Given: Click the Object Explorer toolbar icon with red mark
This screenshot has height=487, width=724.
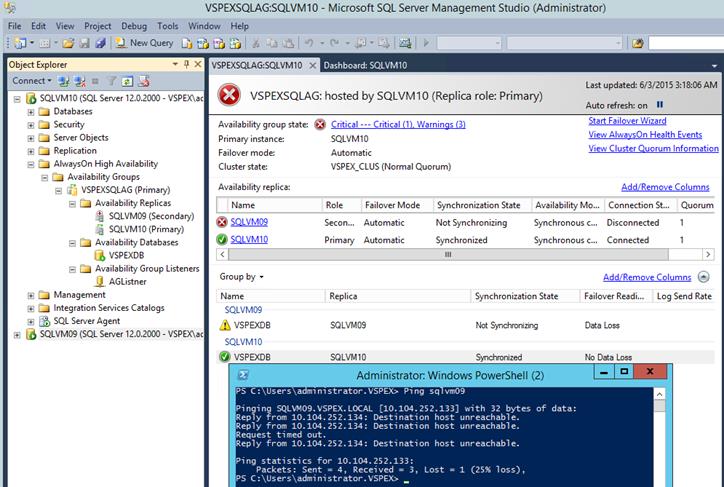Looking at the screenshot, I should 144,81.
